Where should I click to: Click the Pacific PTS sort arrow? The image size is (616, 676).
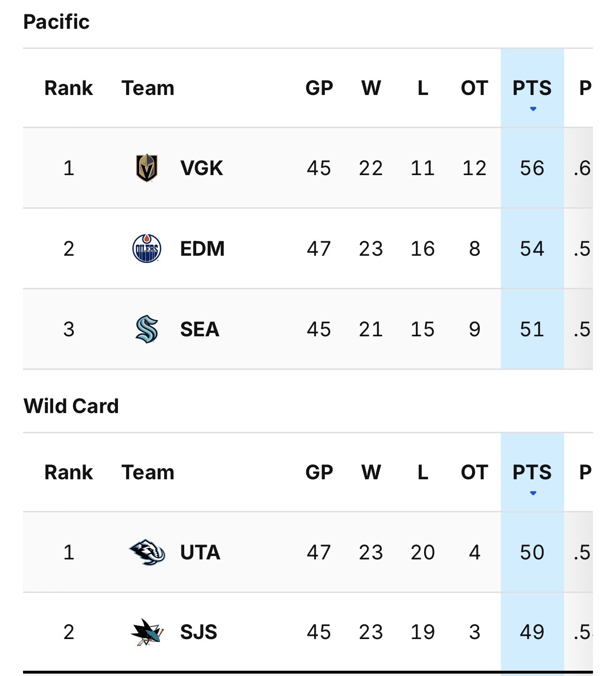pyautogui.click(x=533, y=109)
